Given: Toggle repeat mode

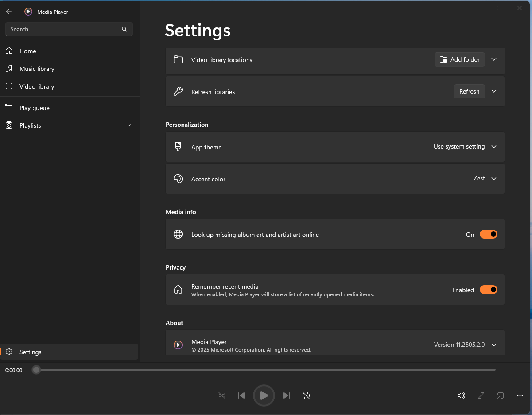Looking at the screenshot, I should 306,395.
